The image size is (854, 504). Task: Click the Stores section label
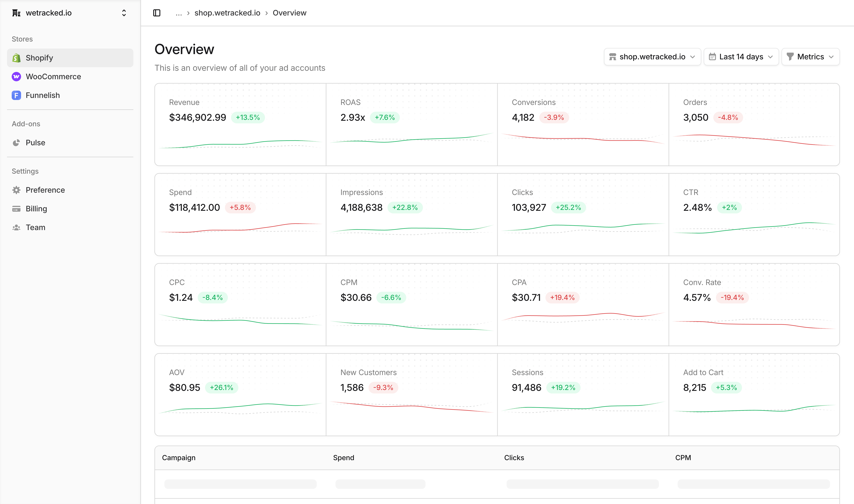pos(22,39)
